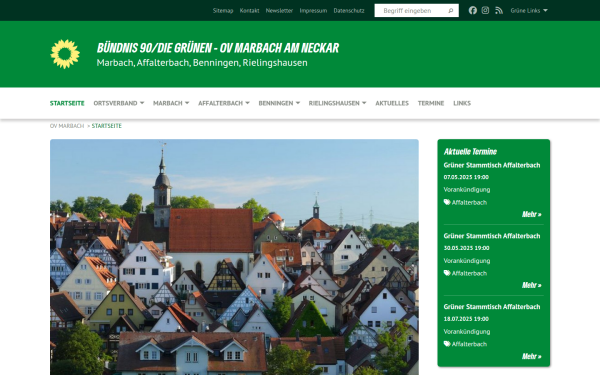
Task: Click the Marbach old town photo
Action: (234, 257)
